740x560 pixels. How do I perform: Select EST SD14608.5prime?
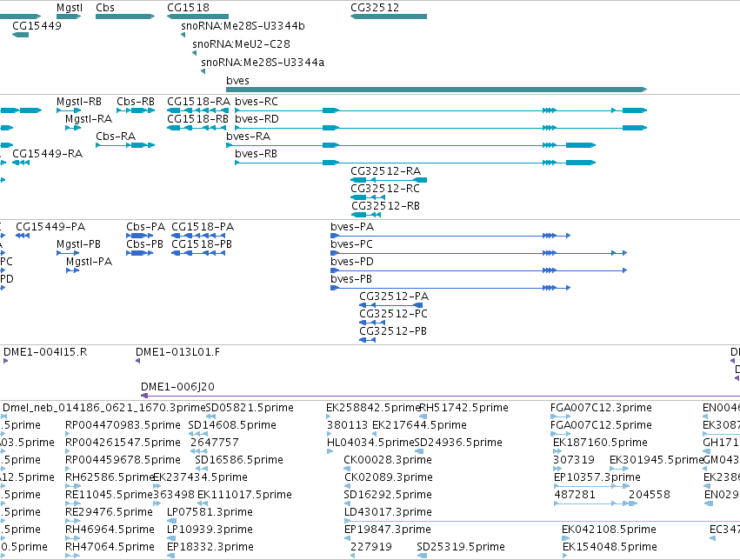click(x=197, y=434)
